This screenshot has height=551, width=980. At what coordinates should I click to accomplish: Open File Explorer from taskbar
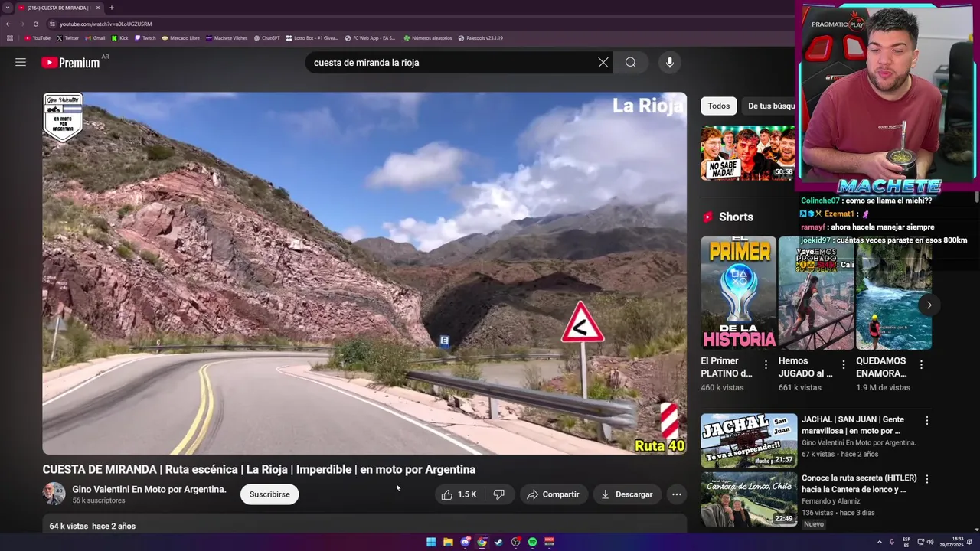click(x=448, y=542)
